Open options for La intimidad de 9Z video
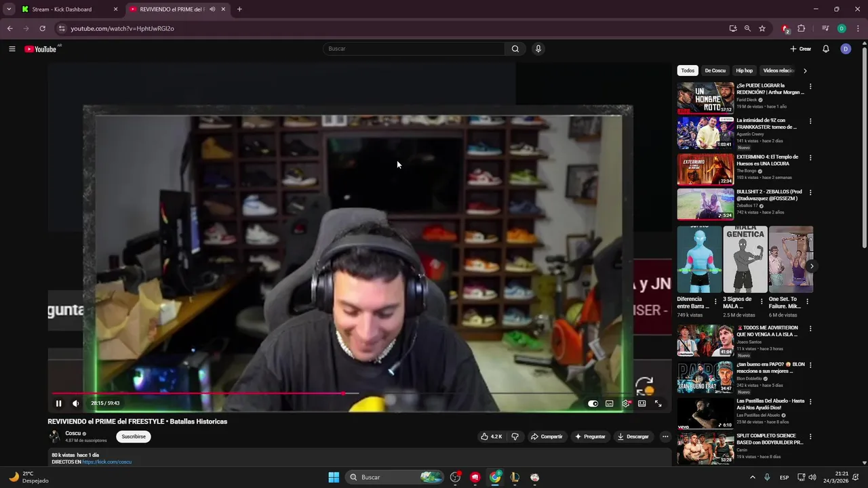Image resolution: width=868 pixels, height=488 pixels. click(810, 121)
